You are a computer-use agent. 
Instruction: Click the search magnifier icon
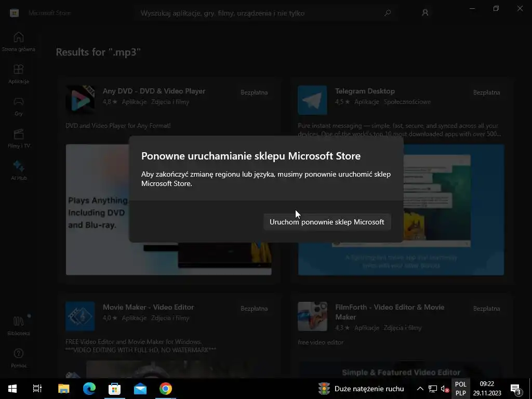388,13
